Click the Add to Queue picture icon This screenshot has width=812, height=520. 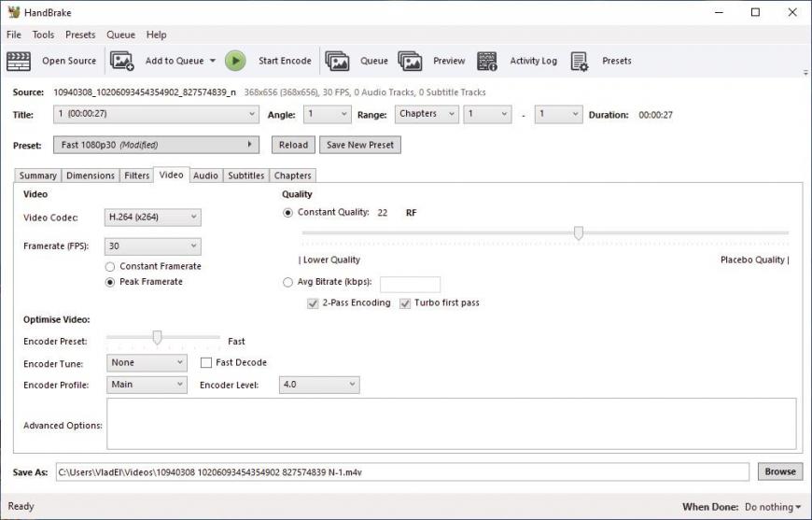(x=122, y=61)
